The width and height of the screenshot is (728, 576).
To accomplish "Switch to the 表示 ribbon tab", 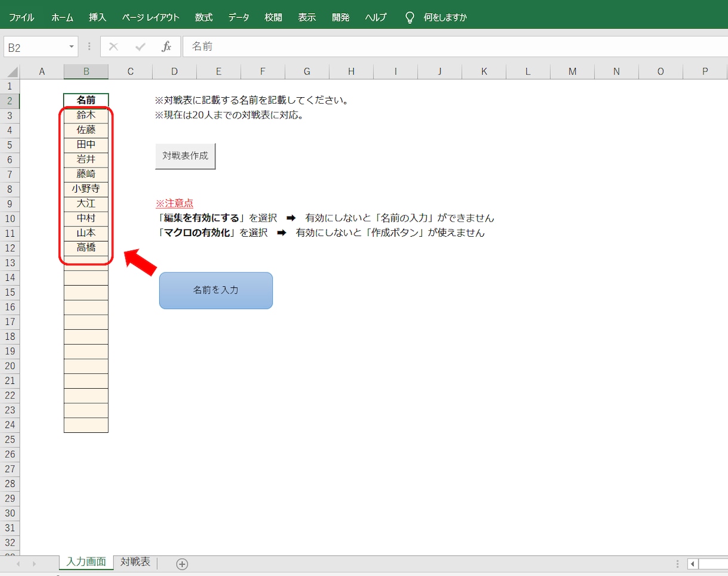I will point(307,17).
